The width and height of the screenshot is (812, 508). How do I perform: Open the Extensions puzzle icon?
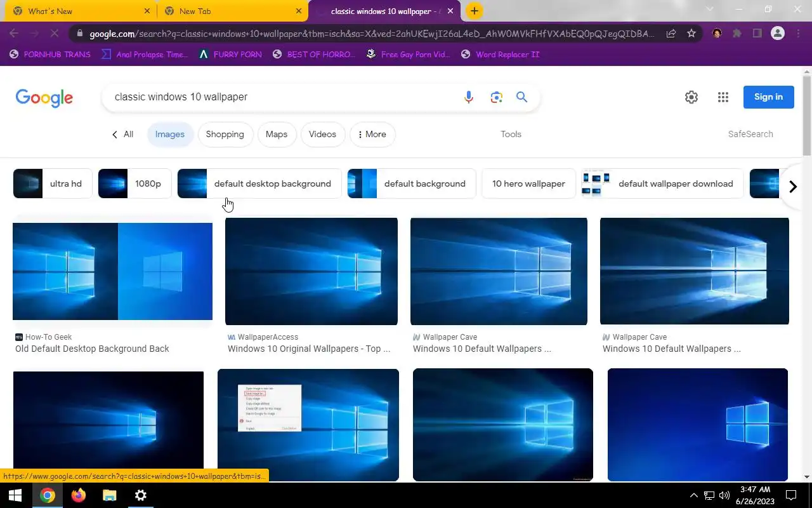pos(737,34)
